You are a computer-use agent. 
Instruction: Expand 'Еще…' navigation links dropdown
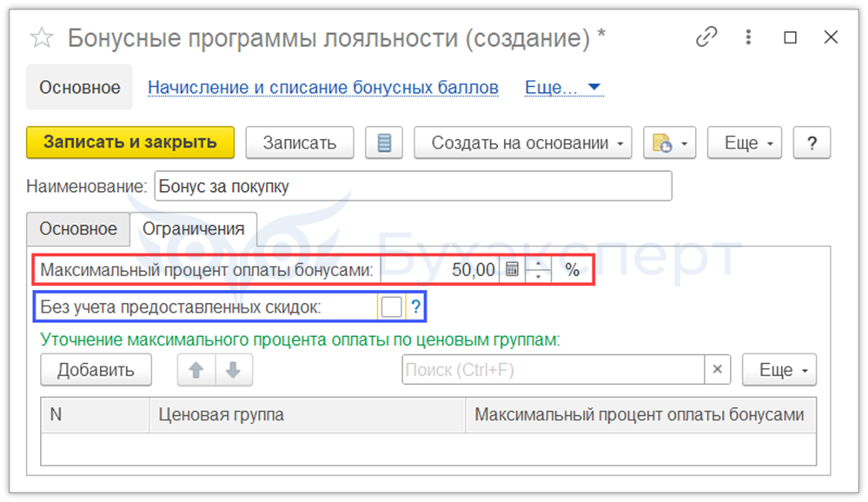pos(563,88)
